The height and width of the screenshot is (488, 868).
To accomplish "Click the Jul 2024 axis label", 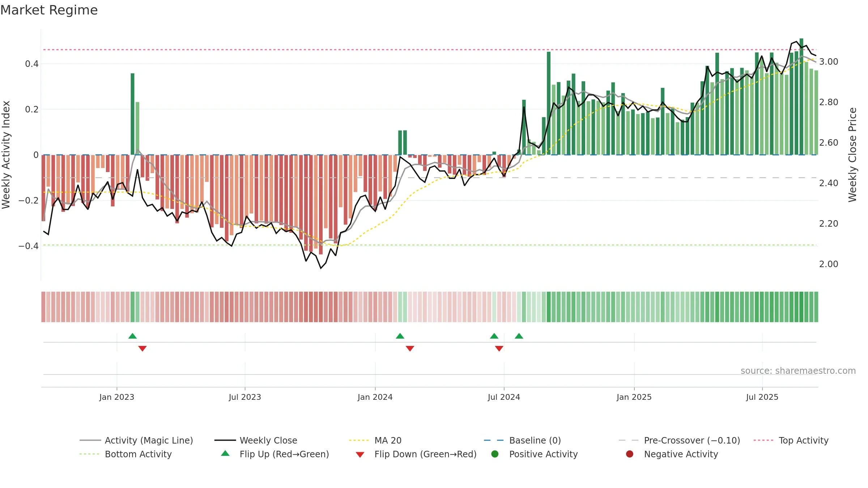I will coord(504,397).
